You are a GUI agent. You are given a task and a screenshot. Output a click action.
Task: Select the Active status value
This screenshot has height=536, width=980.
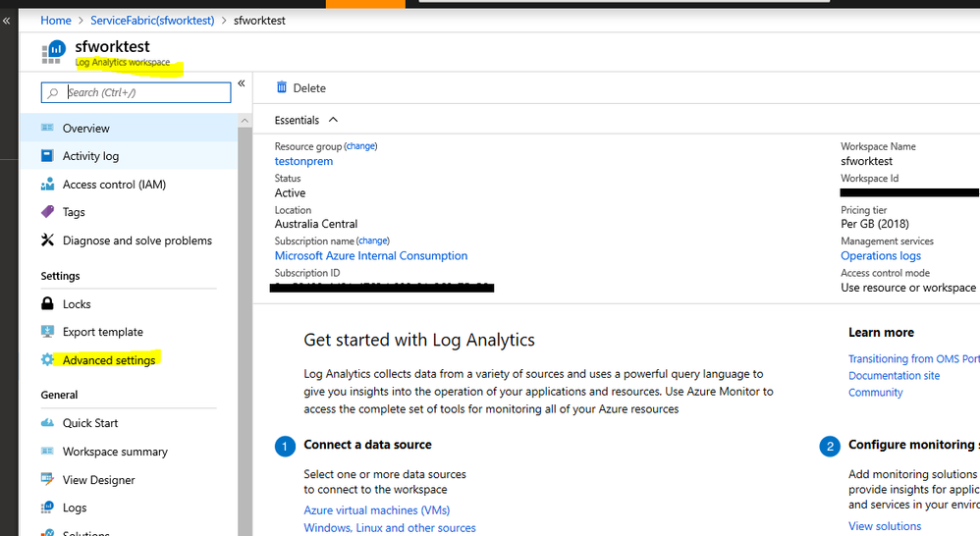point(290,193)
